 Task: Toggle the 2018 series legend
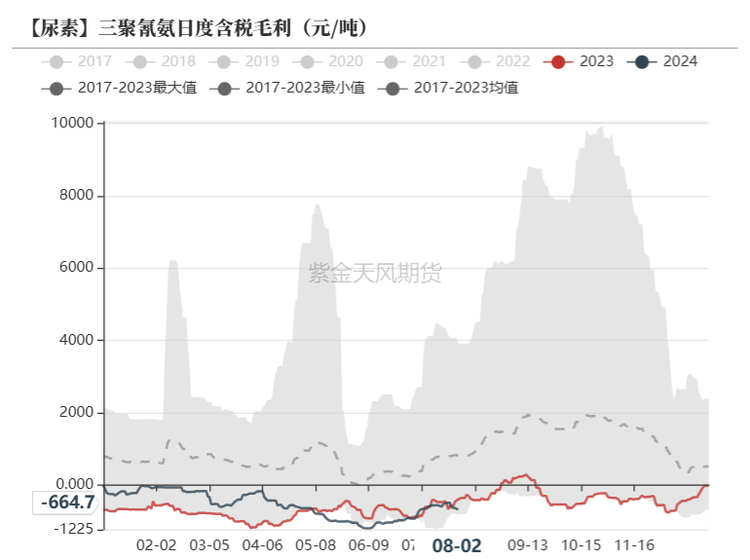[x=161, y=61]
